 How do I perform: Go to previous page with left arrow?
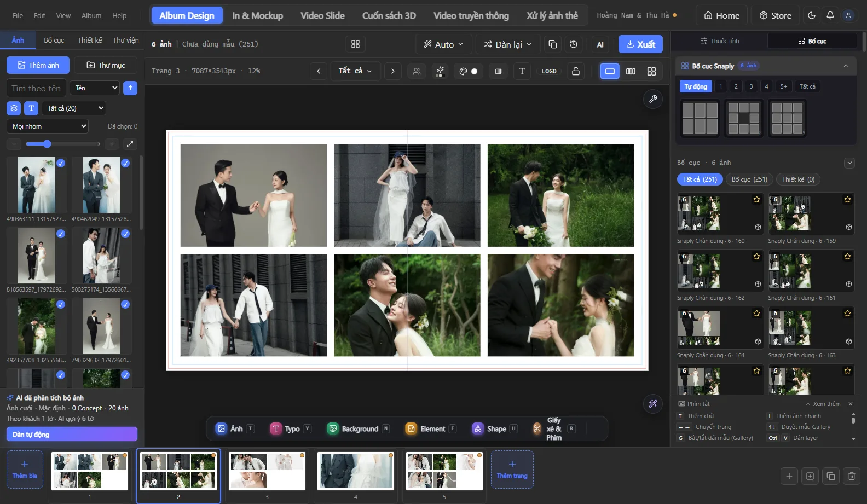tap(319, 71)
